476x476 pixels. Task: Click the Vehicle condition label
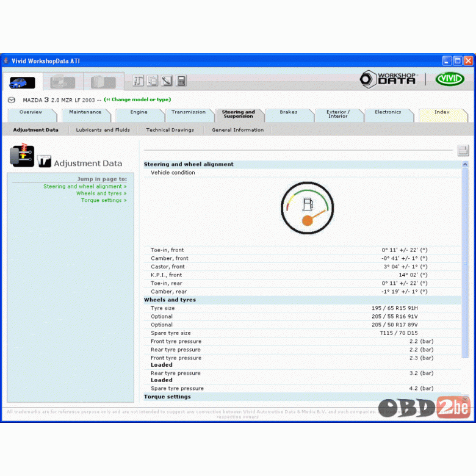173,173
